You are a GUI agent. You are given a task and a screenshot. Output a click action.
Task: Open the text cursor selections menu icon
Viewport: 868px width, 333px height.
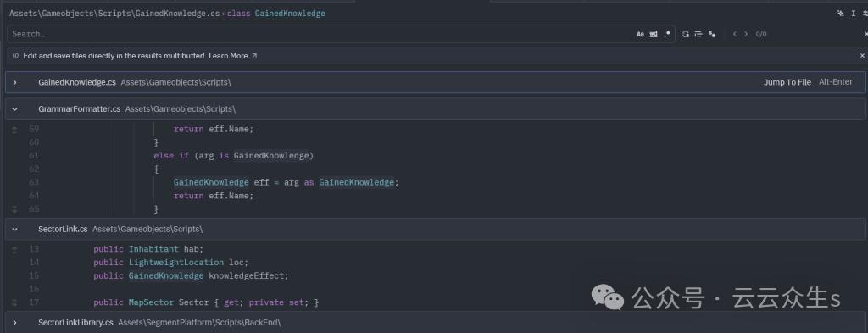pyautogui.click(x=854, y=14)
